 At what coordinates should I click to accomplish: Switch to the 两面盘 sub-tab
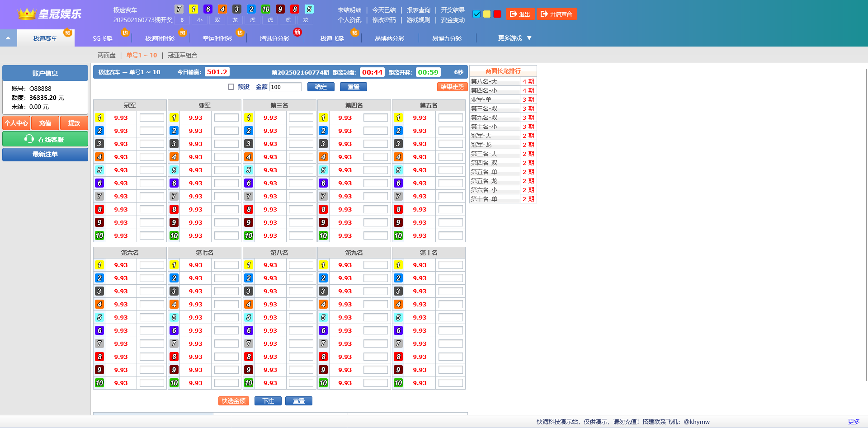click(x=107, y=55)
